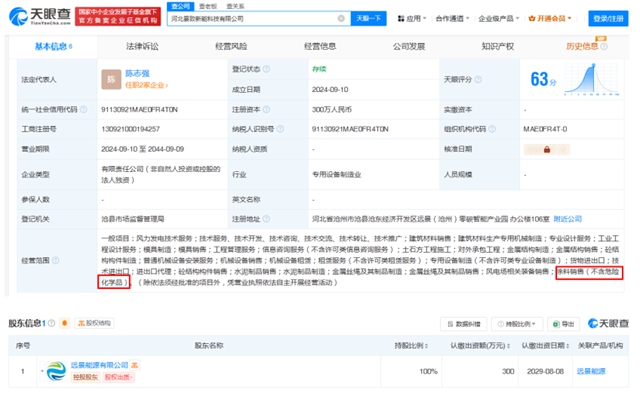Click the red 官方备案企业征信机构 banner
The height and width of the screenshot is (393, 640).
118,16
